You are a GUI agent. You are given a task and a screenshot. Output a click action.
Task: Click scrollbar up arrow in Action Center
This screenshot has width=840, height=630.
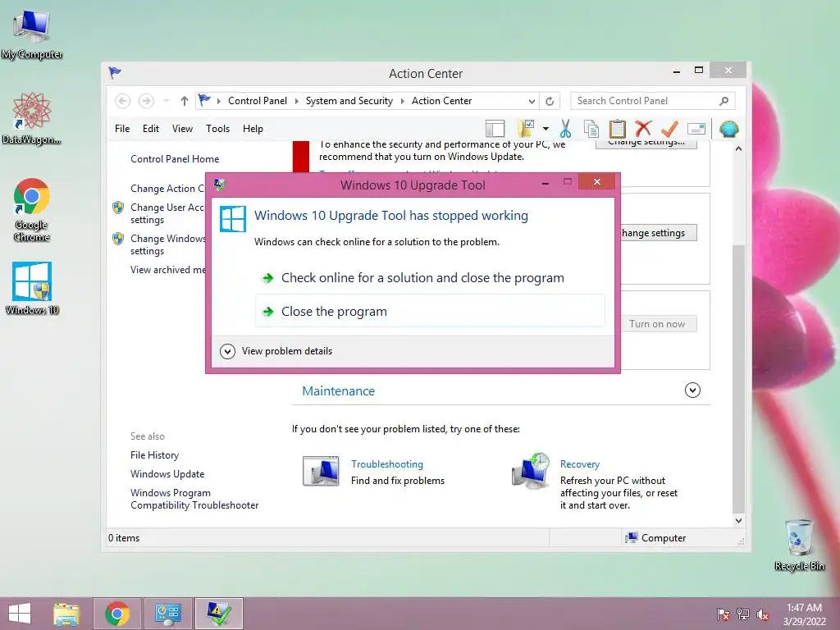[x=738, y=149]
